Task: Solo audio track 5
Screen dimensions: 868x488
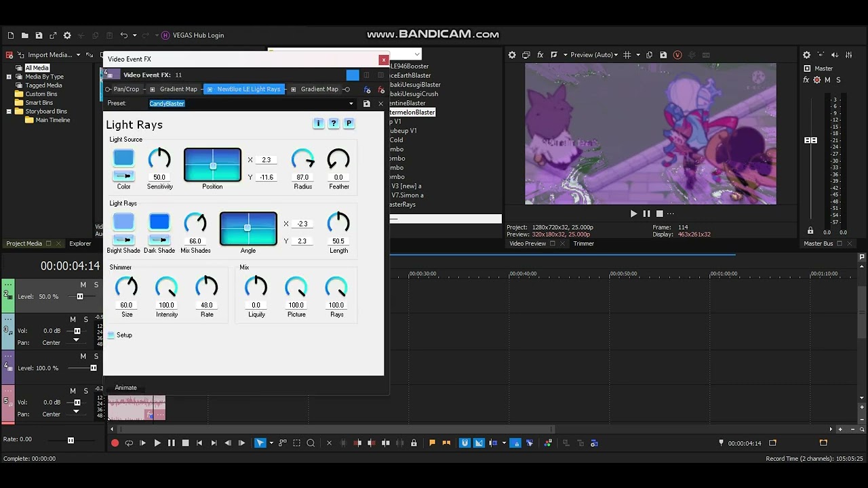Action: point(85,391)
